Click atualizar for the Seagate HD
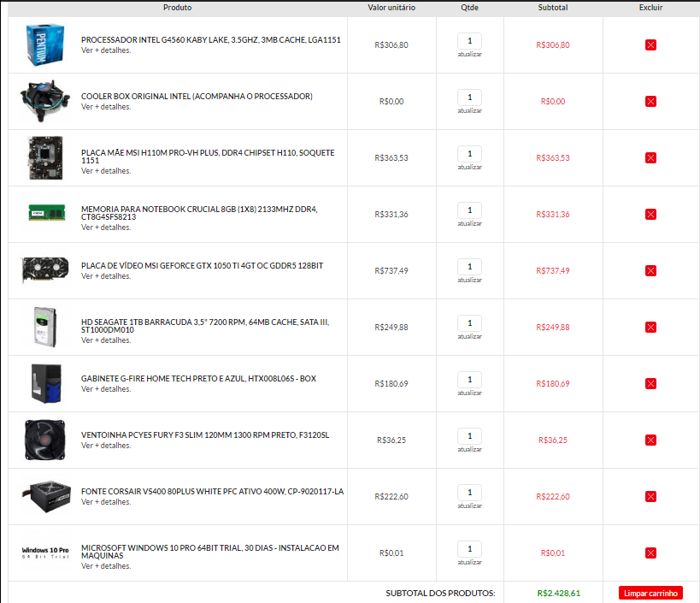The width and height of the screenshot is (700, 603). 469,336
